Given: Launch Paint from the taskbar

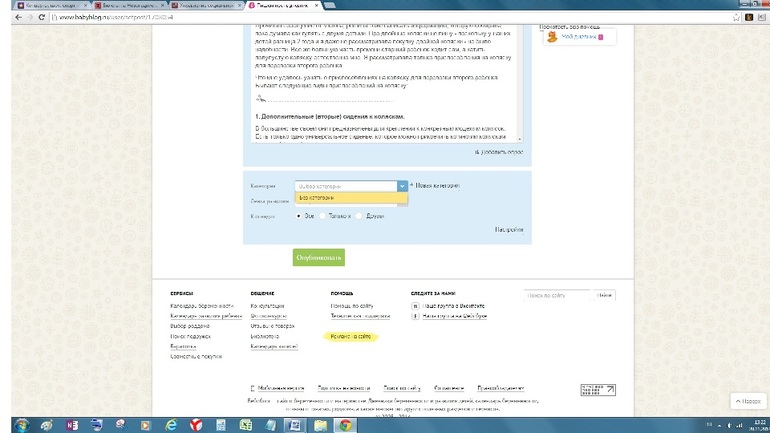Looking at the screenshot, I should tap(47, 425).
